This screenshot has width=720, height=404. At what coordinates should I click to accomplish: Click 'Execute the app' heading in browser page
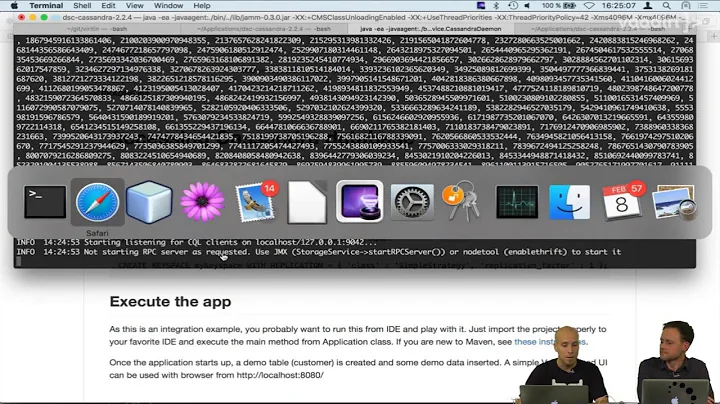click(170, 302)
